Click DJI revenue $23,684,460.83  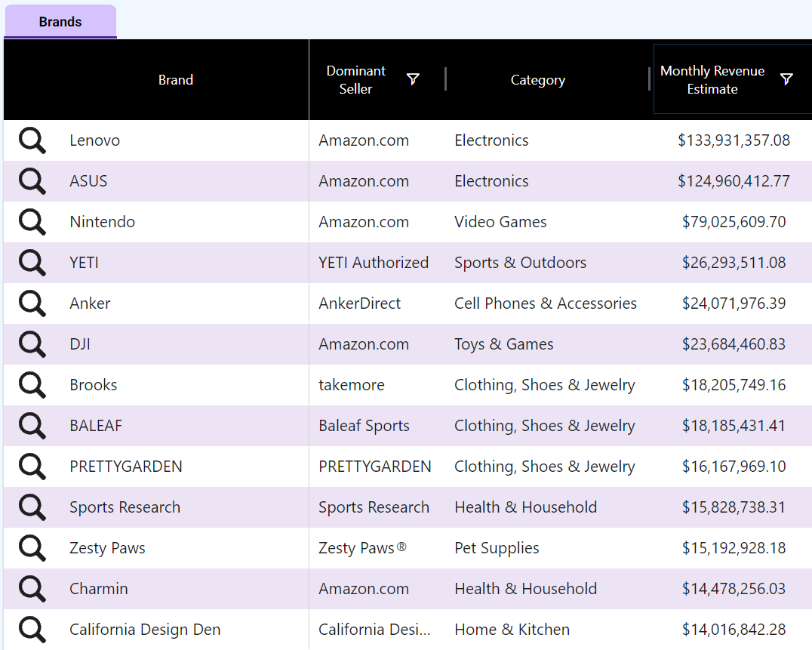[734, 344]
